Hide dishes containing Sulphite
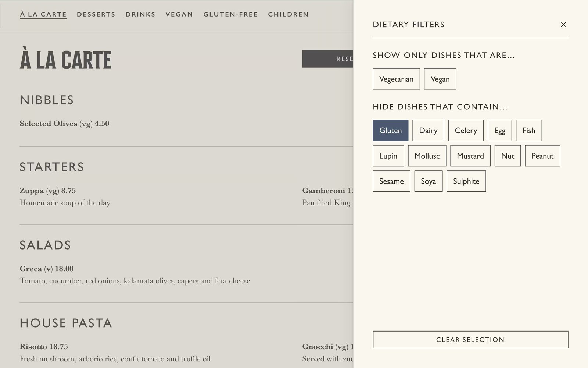This screenshot has height=368, width=588. 466,181
